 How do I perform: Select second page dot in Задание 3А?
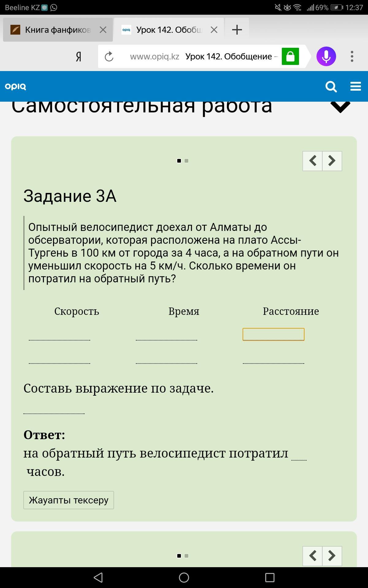click(186, 161)
